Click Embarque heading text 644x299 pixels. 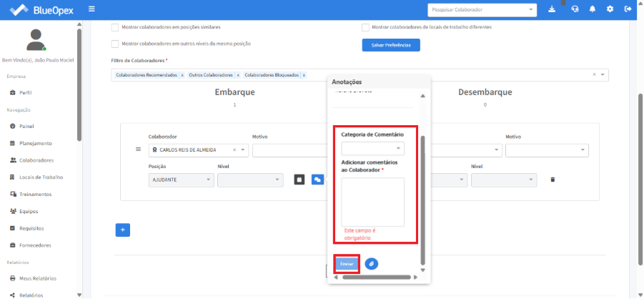pyautogui.click(x=235, y=92)
